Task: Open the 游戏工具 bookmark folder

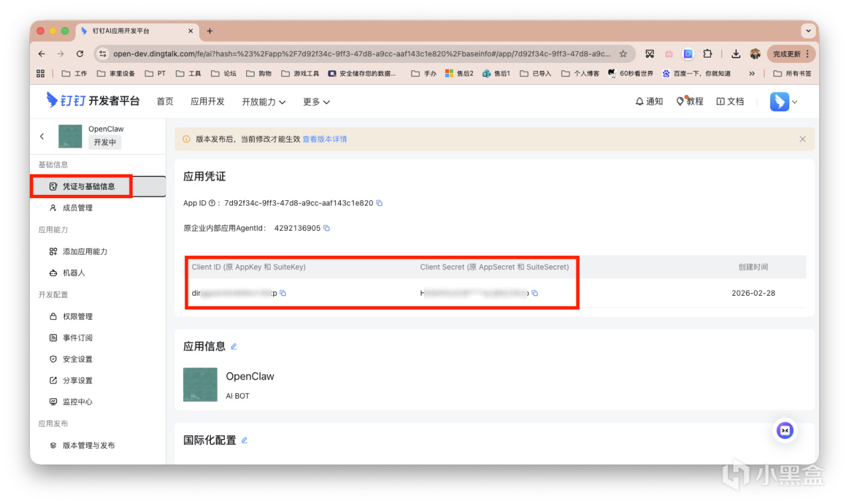Action: click(300, 74)
